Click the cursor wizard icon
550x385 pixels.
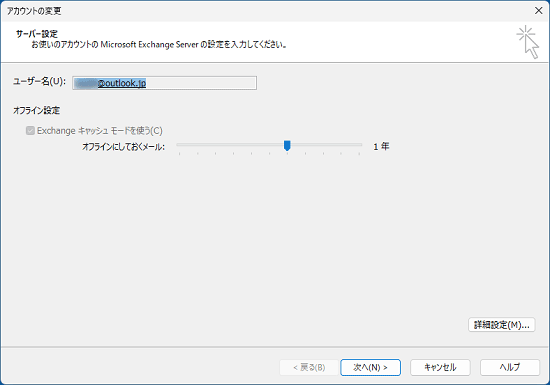pos(528,42)
